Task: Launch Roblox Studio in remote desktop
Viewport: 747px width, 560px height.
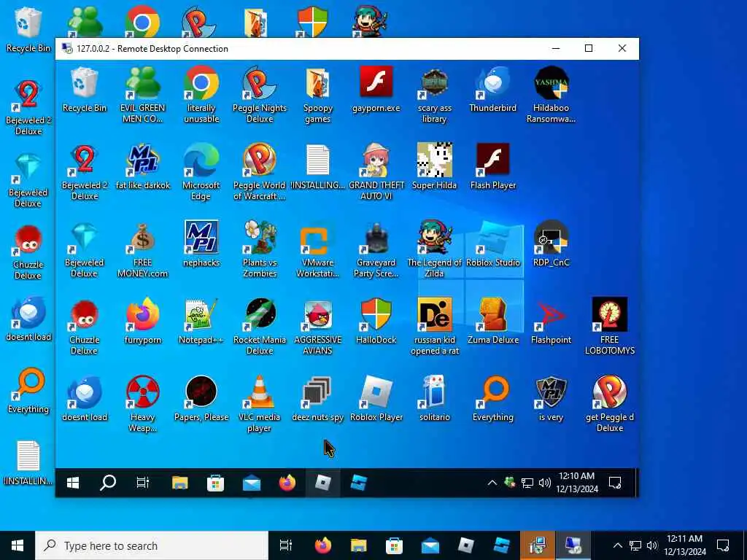Action: [x=492, y=237]
